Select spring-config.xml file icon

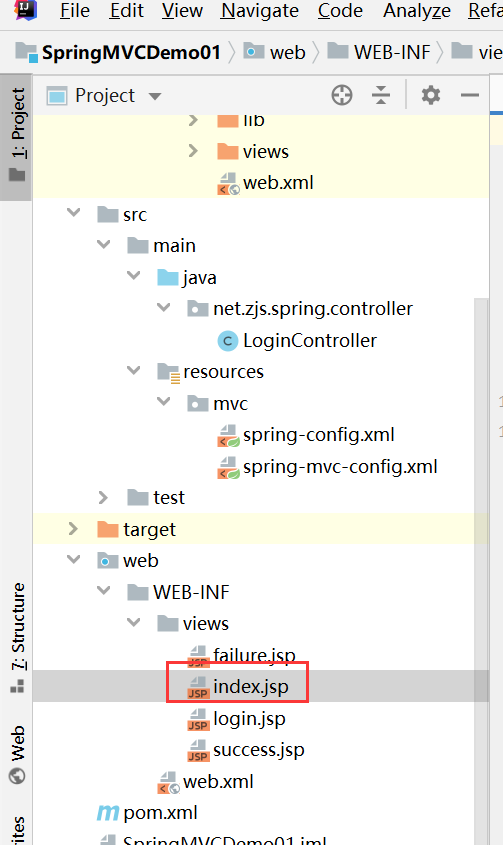[x=228, y=435]
